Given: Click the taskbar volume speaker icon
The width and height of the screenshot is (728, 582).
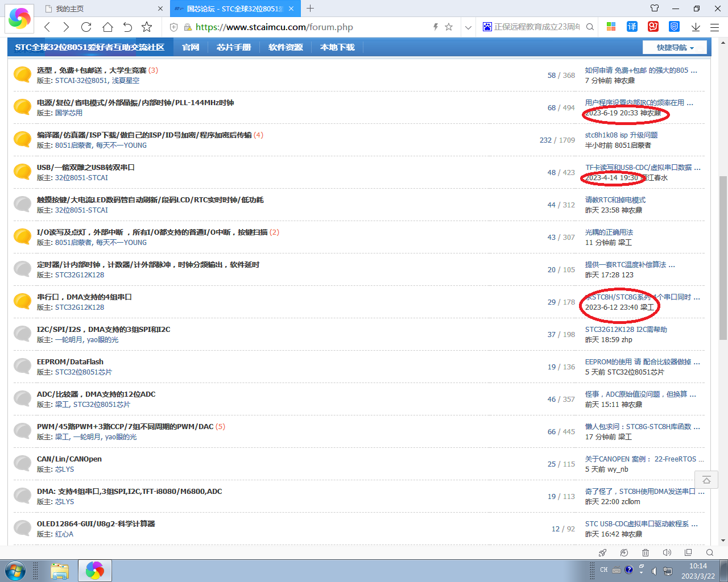Looking at the screenshot, I should (654, 571).
